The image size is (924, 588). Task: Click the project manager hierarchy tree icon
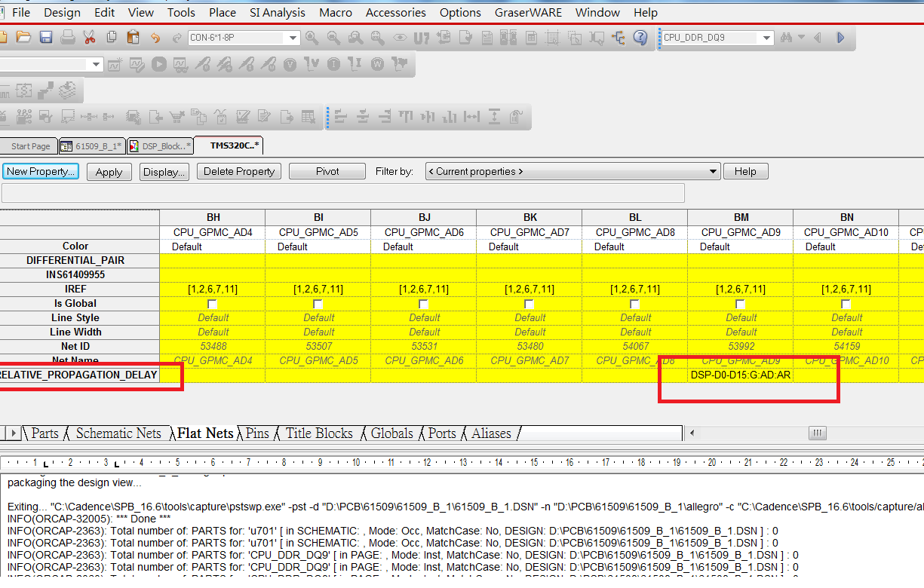(619, 38)
